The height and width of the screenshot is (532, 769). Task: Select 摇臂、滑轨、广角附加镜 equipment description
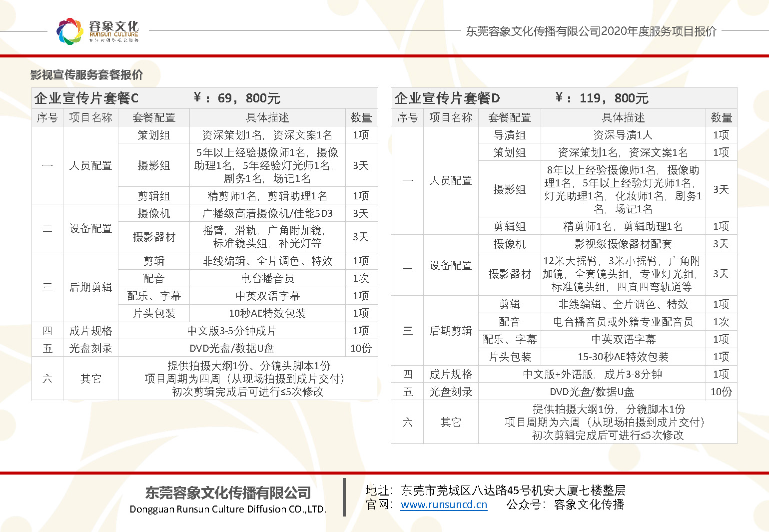point(267,237)
